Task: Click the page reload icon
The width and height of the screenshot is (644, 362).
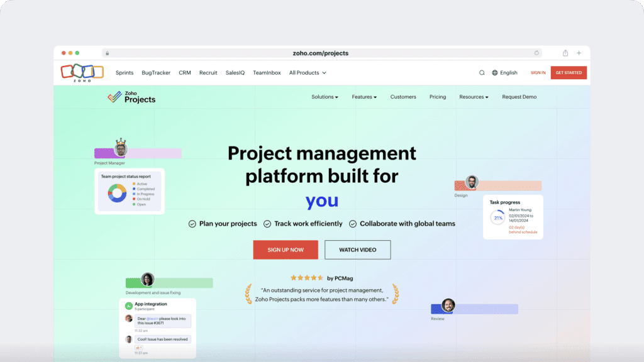Action: tap(536, 53)
